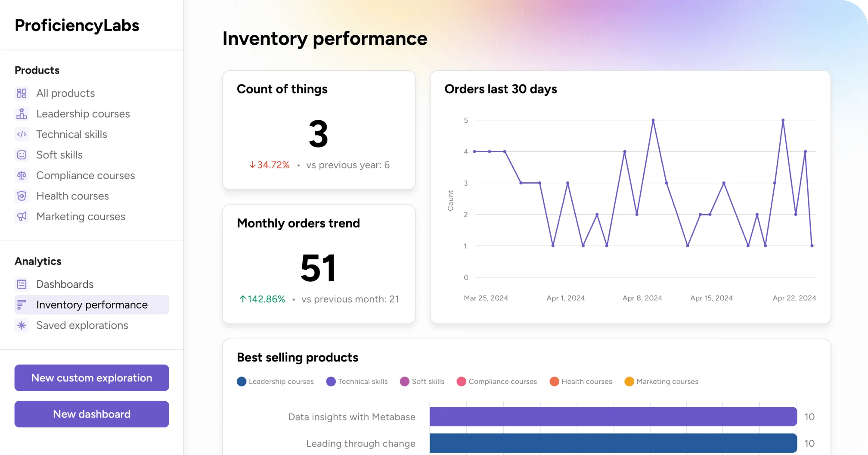Image resolution: width=868 pixels, height=455 pixels.
Task: Select the Soft skills smiley icon
Action: tap(22, 155)
